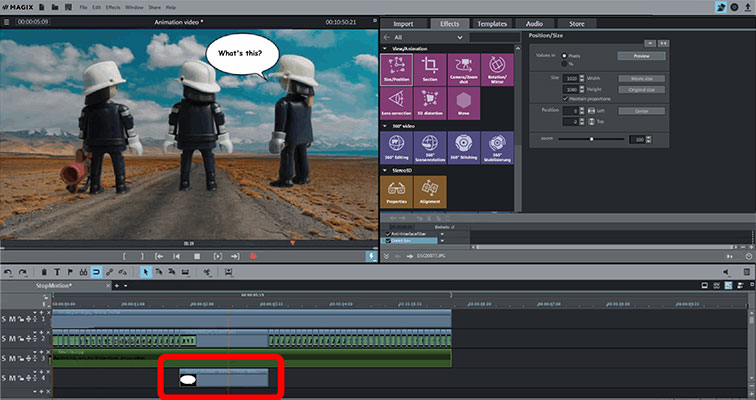The image size is (756, 400).
Task: Open the Position/Size panel dropdown arrow button
Action: pos(650,43)
